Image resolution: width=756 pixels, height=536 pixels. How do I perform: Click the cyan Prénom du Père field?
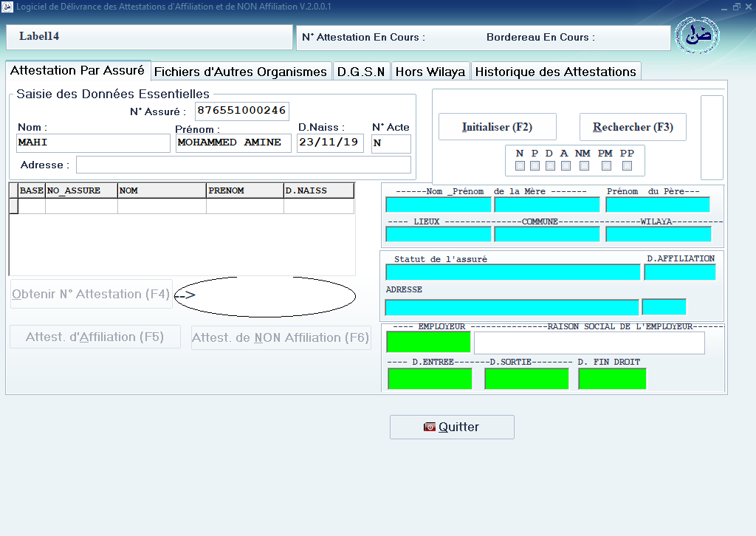658,205
